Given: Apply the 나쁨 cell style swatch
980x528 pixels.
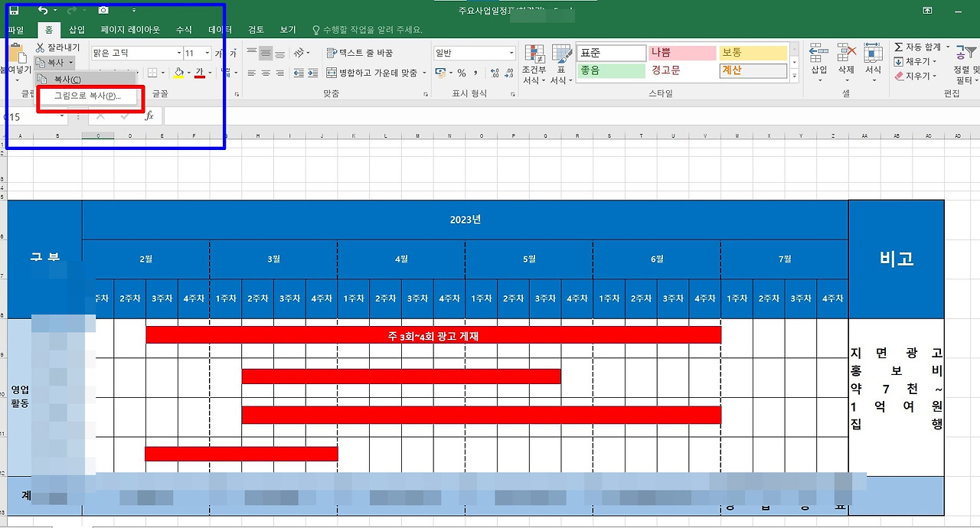Looking at the screenshot, I should tap(682, 53).
